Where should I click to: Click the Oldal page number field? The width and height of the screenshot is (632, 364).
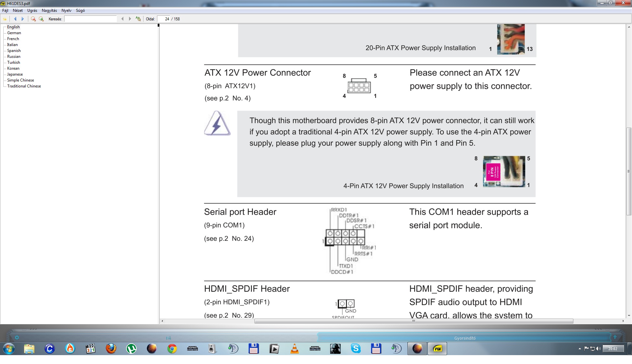pyautogui.click(x=164, y=19)
